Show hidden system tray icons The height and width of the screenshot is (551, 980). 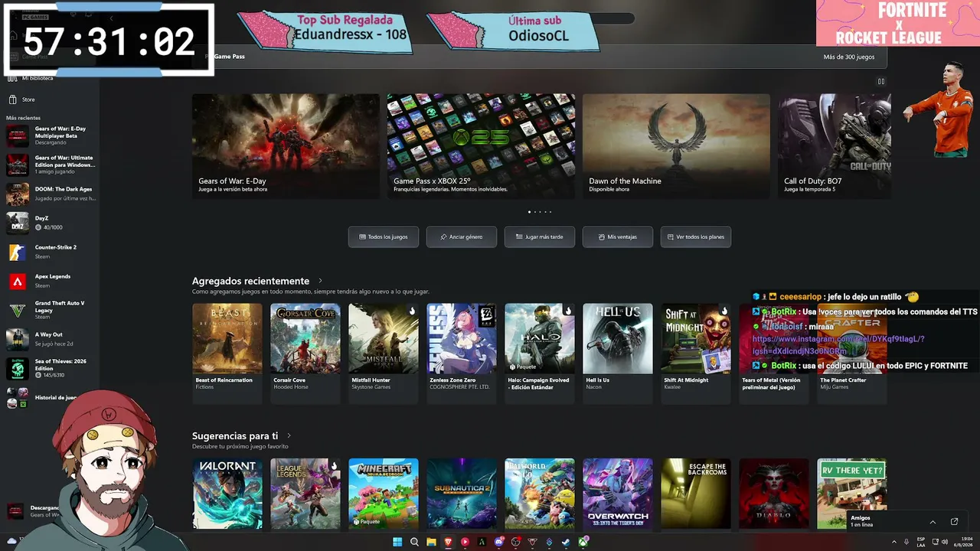[894, 542]
